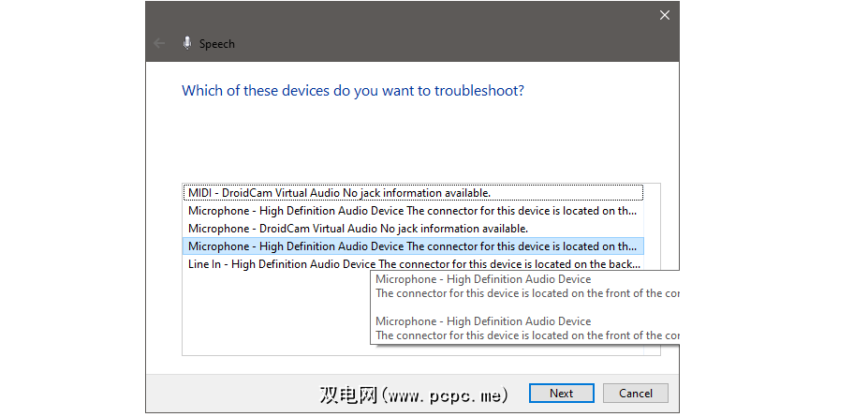Click the tooltip's upper Microphone device line
The height and width of the screenshot is (417, 868).
[x=483, y=279]
